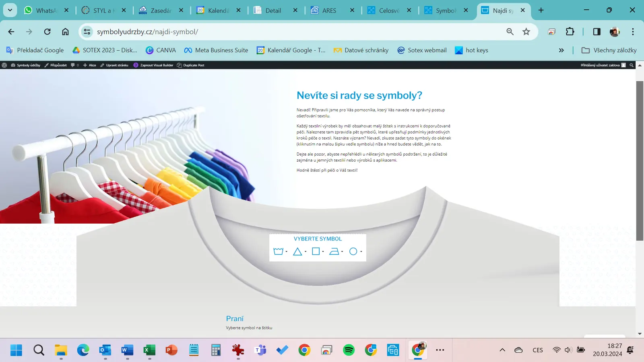
Task: Click the drying square symbol
Action: pyautogui.click(x=316, y=251)
